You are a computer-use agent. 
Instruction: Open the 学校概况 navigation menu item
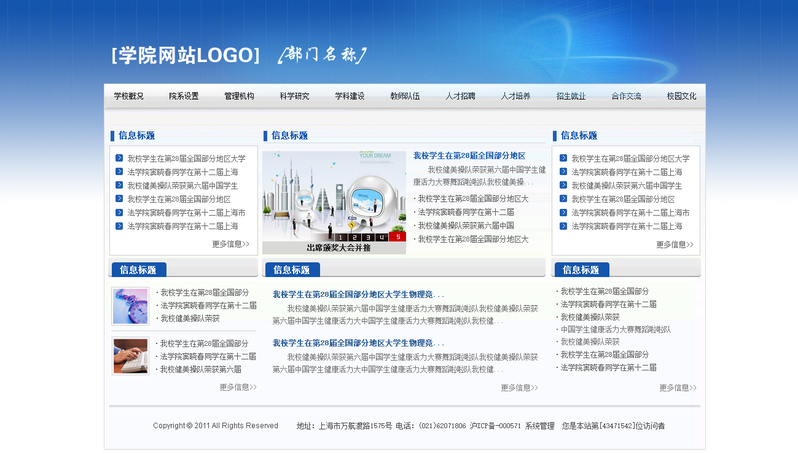point(129,96)
